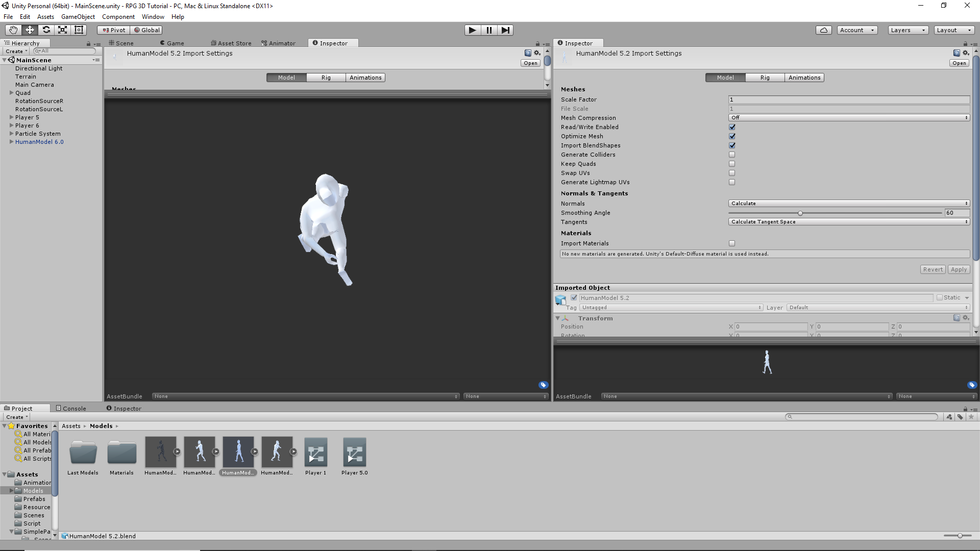Open the Cloud services icon
This screenshot has height=551, width=980.
click(823, 30)
